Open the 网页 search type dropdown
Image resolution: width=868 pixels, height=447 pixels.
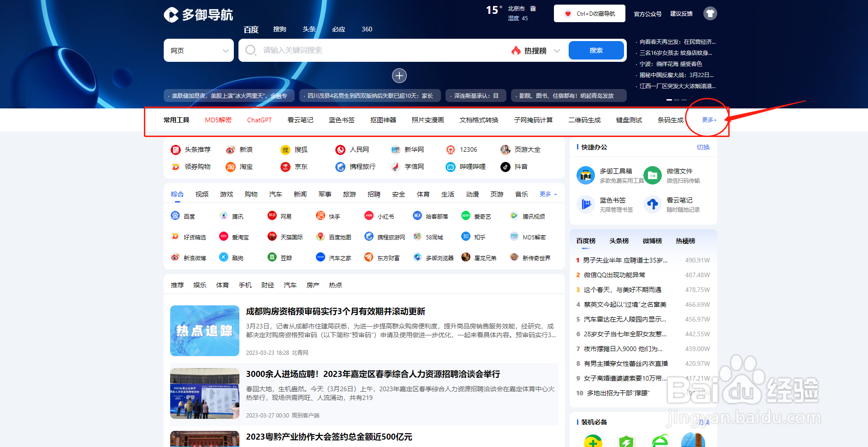pos(199,50)
